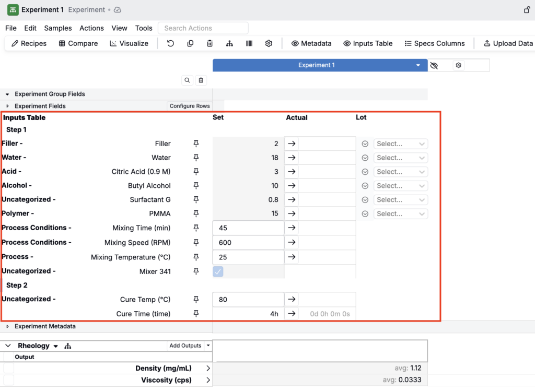The width and height of the screenshot is (535, 392).
Task: Click the Configure Rows button
Action: pos(189,106)
